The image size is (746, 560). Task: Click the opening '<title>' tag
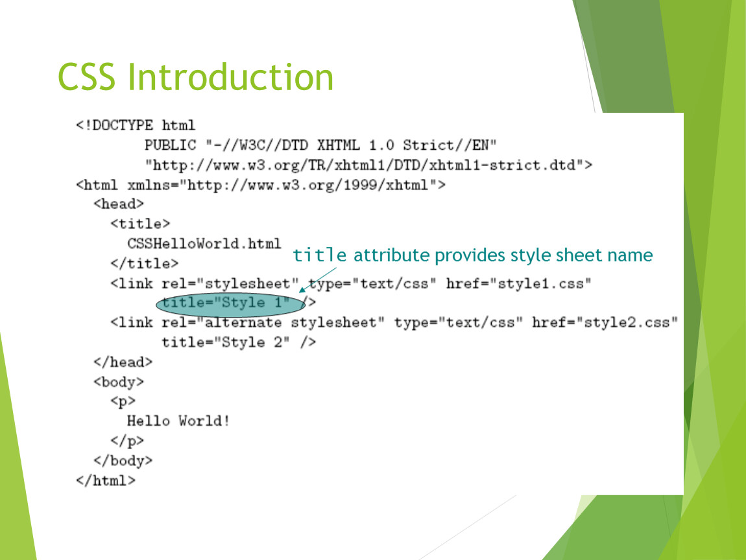[140, 224]
